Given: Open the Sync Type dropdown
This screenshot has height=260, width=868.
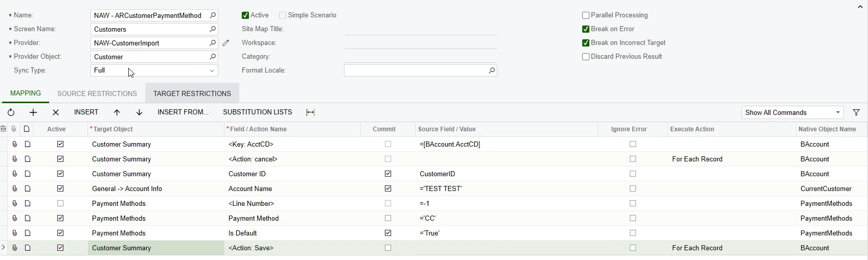Looking at the screenshot, I should tap(212, 70).
